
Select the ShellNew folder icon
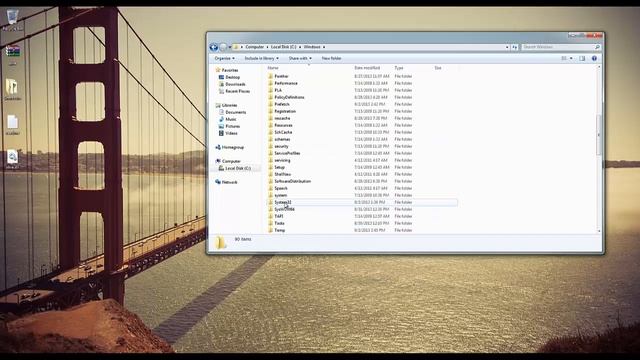tap(271, 174)
